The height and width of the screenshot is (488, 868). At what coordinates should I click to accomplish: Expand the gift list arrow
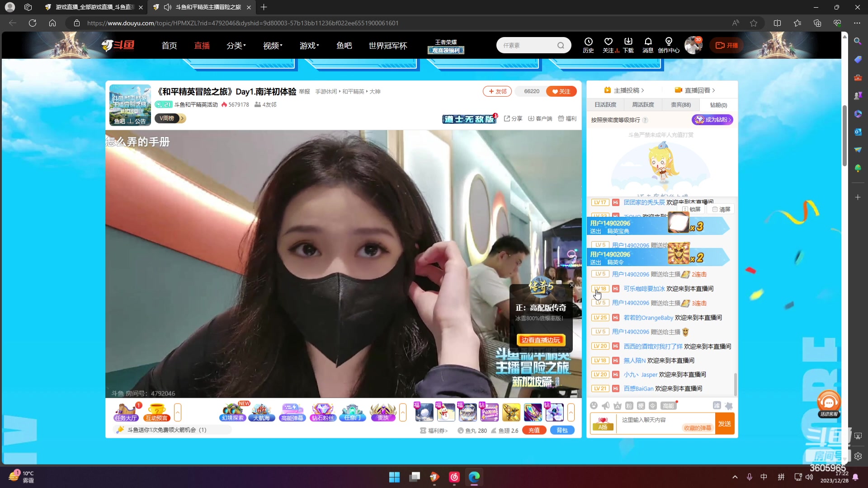571,412
